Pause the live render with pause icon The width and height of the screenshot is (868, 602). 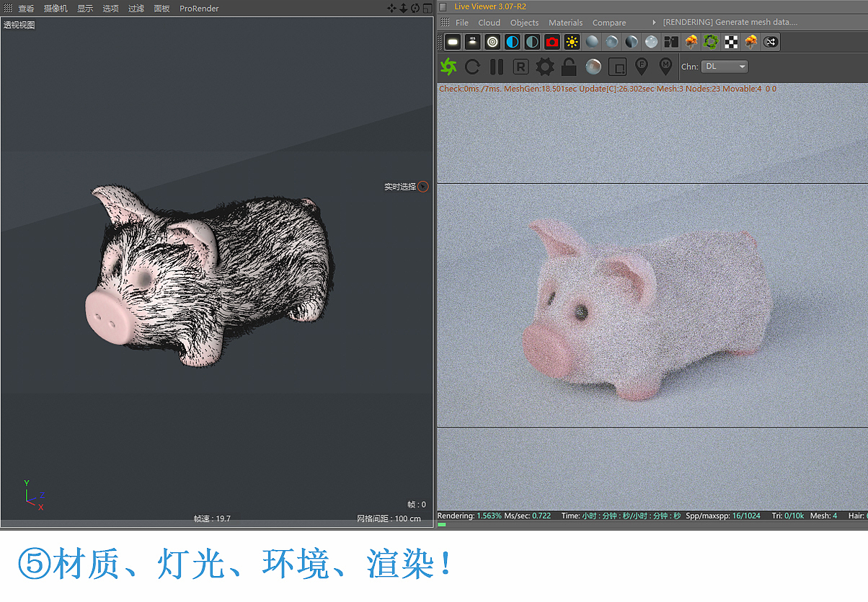click(496, 66)
